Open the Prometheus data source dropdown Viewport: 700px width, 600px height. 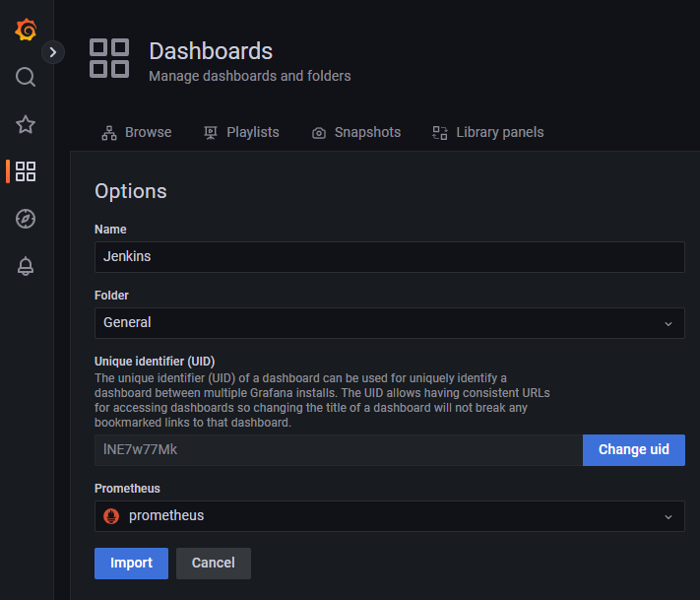click(389, 516)
